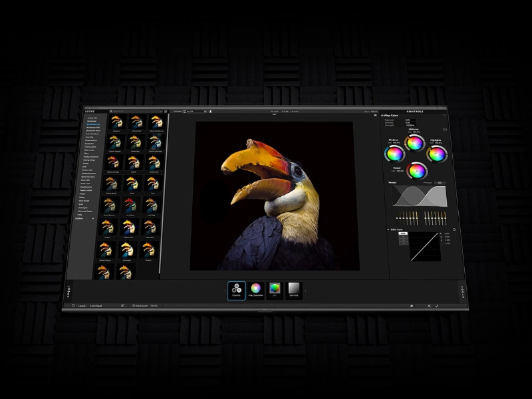Collapse the viewer top drawer arrow
The height and width of the screenshot is (399, 532).
tap(274, 114)
